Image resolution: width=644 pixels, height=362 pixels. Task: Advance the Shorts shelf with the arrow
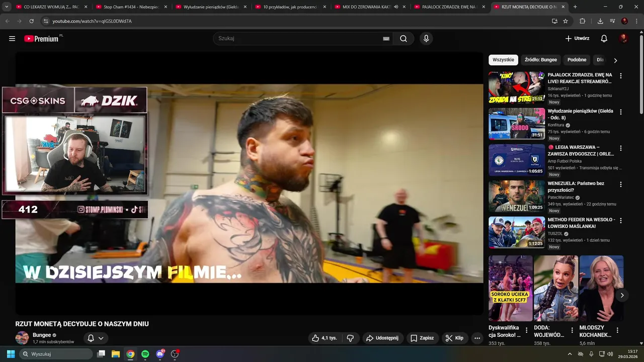(x=622, y=295)
